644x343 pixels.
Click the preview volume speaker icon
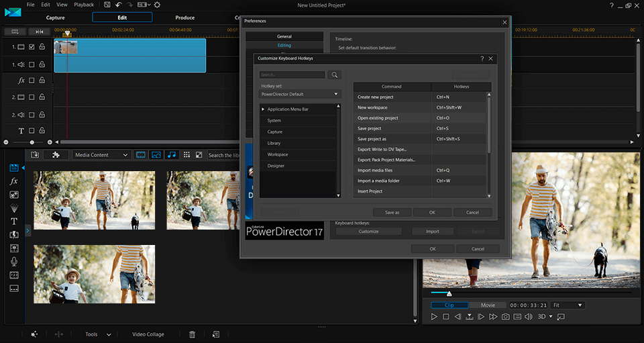coord(529,317)
